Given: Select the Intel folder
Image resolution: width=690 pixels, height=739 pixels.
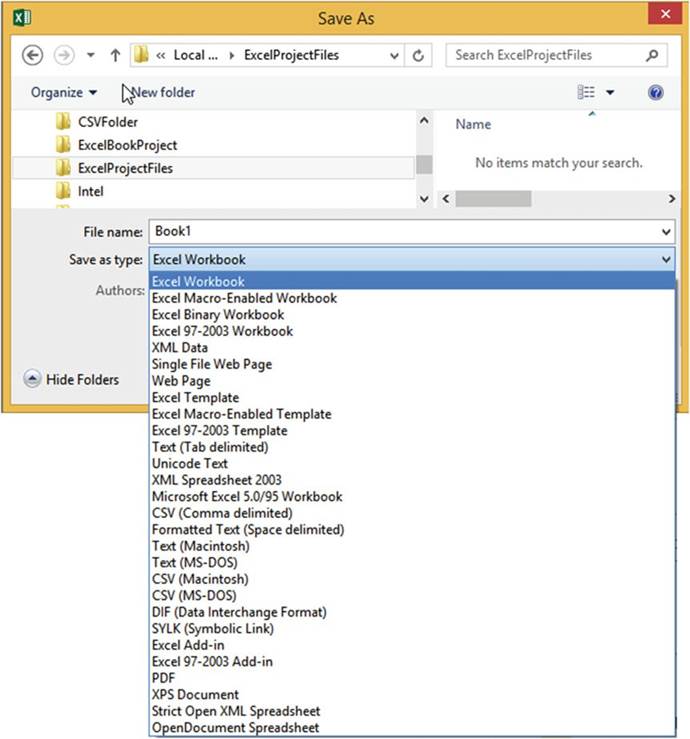Looking at the screenshot, I should 90,191.
